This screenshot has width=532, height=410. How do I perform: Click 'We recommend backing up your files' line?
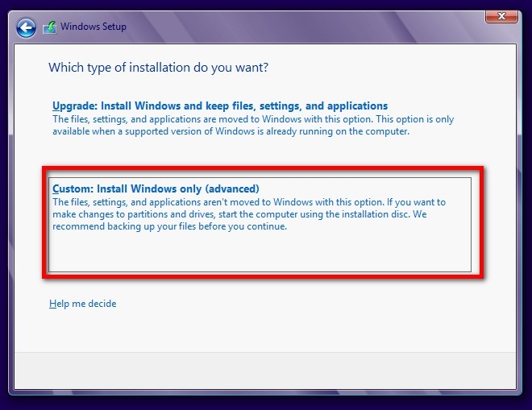pyautogui.click(x=169, y=226)
